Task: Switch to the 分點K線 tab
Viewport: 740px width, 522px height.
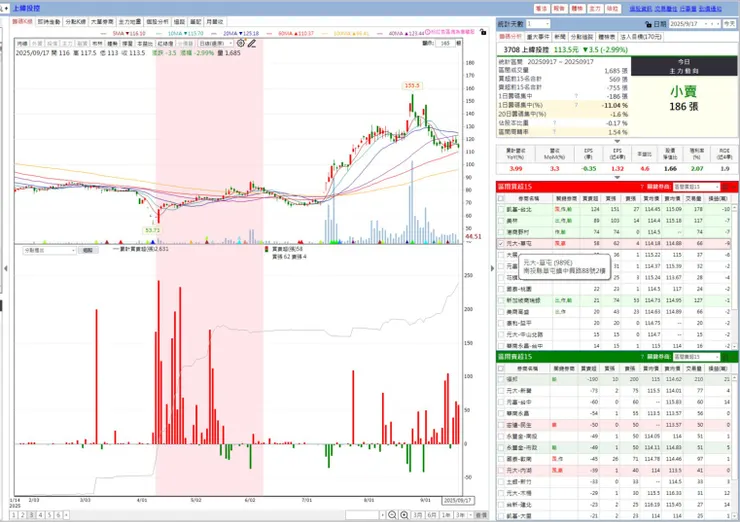Action: point(76,22)
